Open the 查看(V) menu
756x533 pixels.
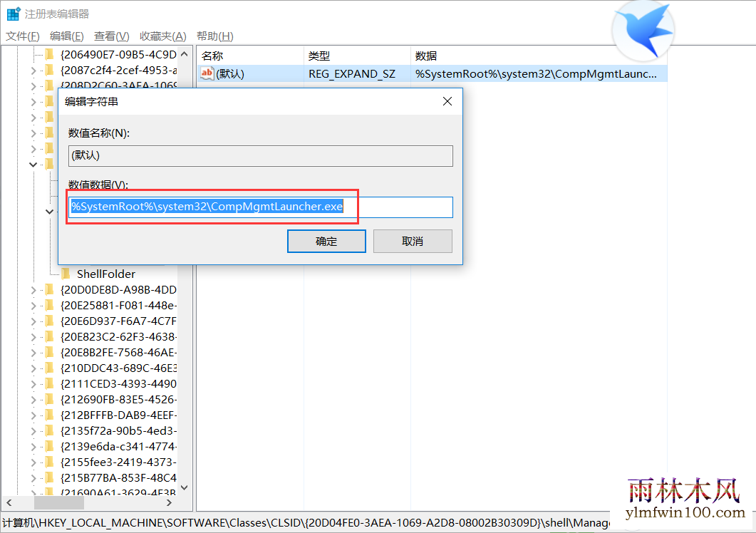pyautogui.click(x=111, y=36)
